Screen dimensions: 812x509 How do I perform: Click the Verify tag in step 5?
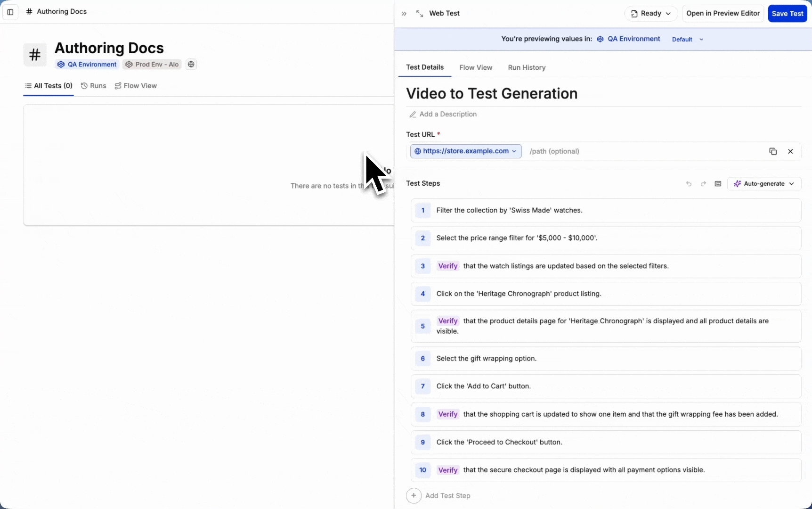(x=447, y=321)
